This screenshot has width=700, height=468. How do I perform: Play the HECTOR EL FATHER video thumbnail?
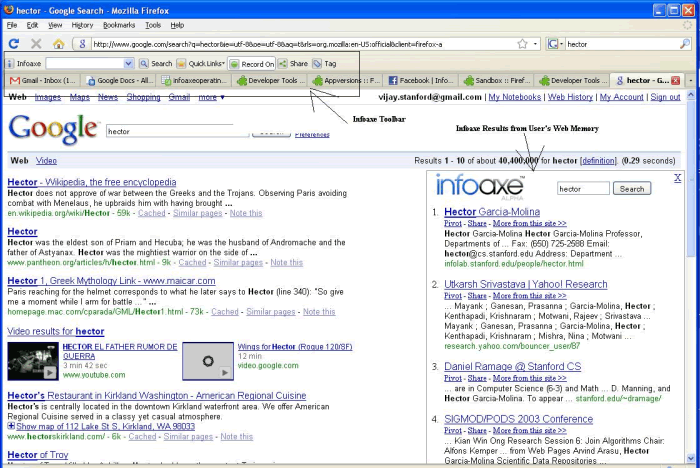pos(33,361)
